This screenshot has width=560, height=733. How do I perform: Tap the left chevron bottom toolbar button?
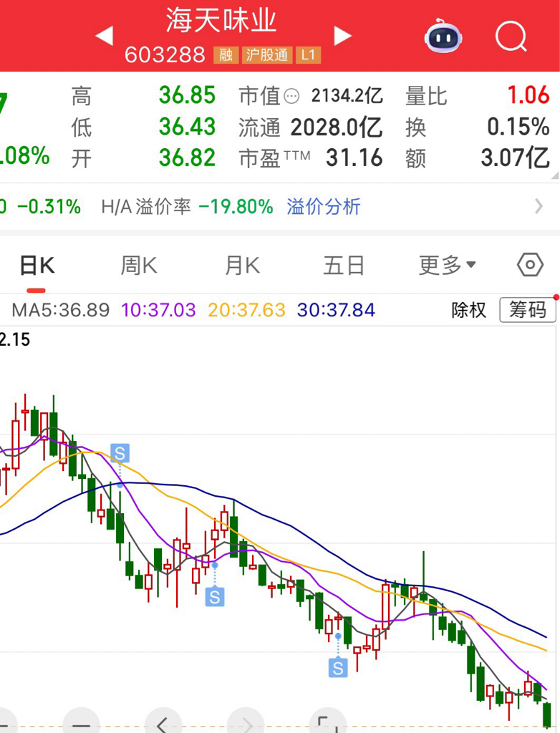click(163, 723)
